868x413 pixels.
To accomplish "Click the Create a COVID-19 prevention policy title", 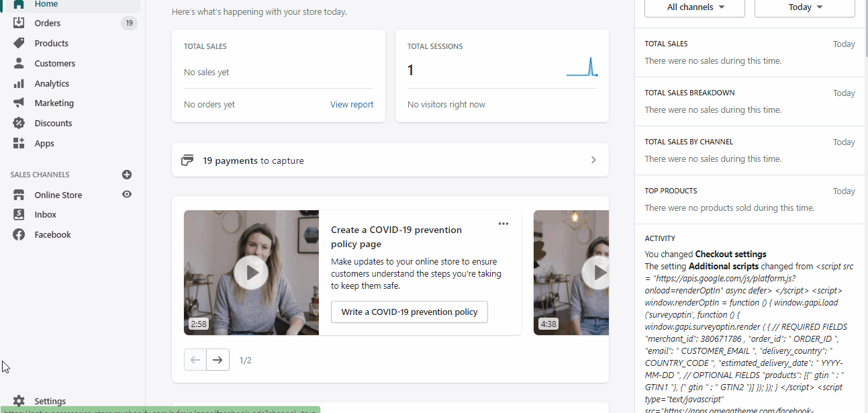I will click(x=396, y=236).
